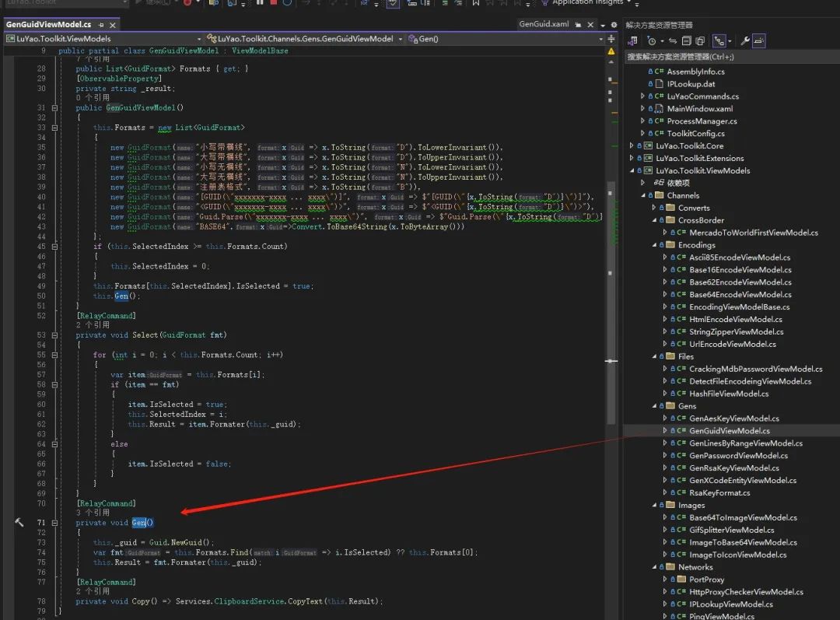Image resolution: width=840 pixels, height=620 pixels.
Task: Click the sync with active document icon
Action: tap(673, 41)
